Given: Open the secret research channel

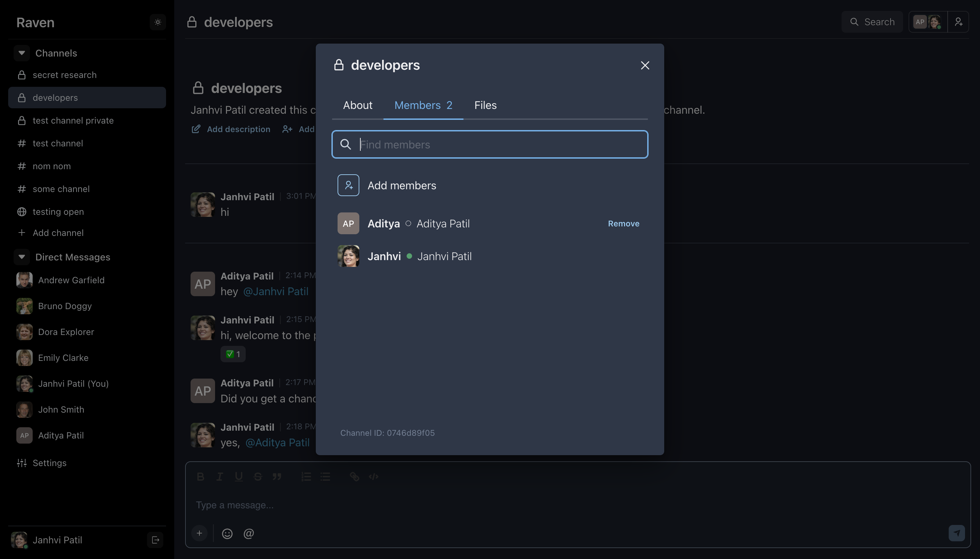Looking at the screenshot, I should pyautogui.click(x=64, y=75).
